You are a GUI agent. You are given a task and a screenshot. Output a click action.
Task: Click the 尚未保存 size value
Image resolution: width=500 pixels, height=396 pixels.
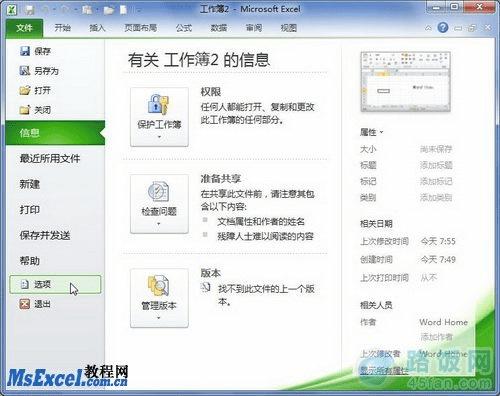point(436,149)
